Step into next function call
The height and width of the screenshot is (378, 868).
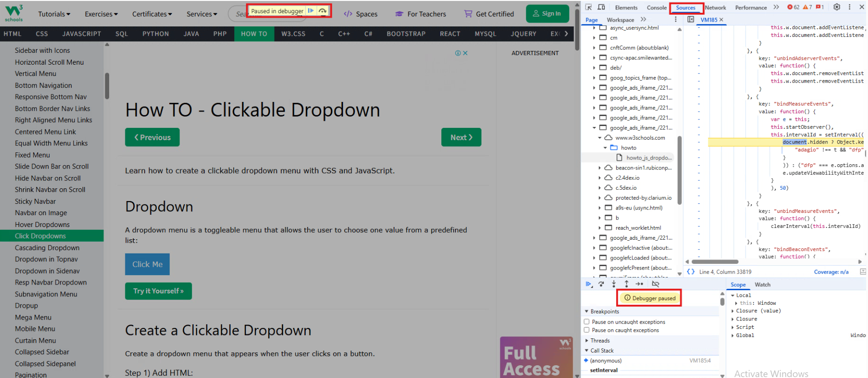[614, 284]
